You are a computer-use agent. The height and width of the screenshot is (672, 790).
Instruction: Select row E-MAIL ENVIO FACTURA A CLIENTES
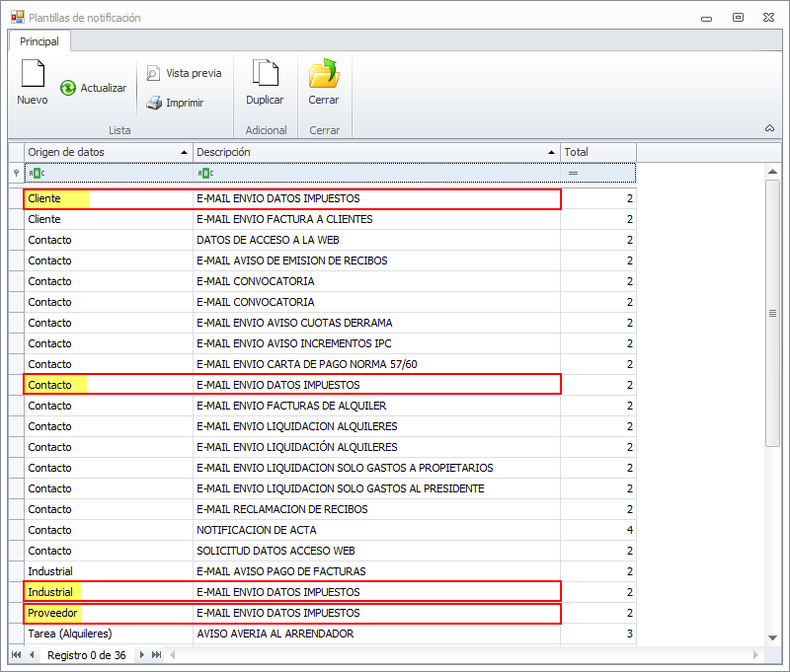click(x=323, y=219)
